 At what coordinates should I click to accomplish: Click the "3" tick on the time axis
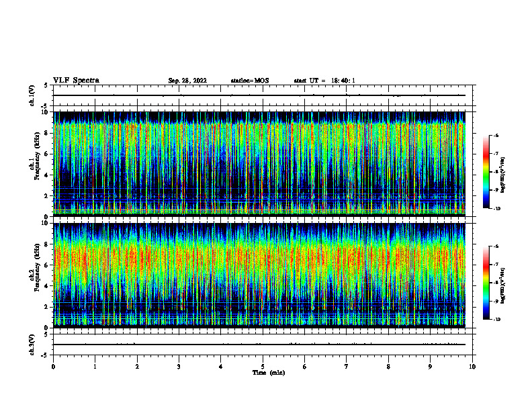click(x=179, y=367)
